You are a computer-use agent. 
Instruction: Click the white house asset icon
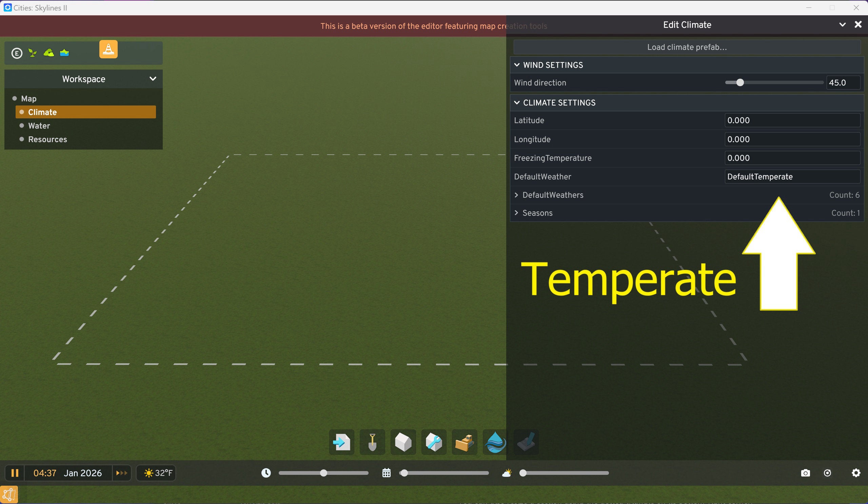click(403, 442)
